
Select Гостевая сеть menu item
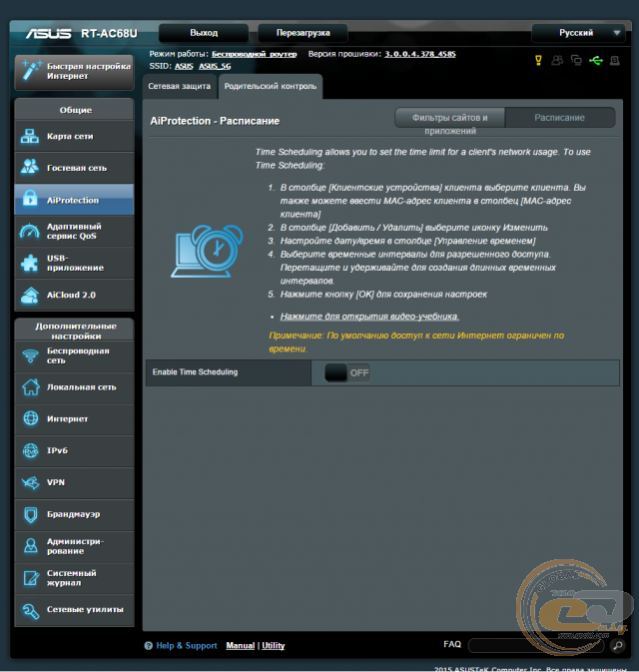(74, 168)
